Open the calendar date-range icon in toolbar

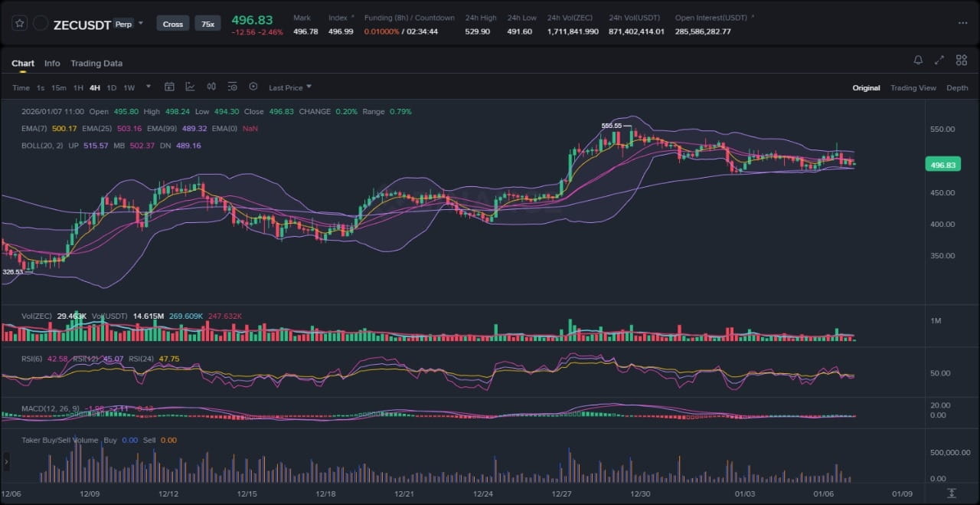[169, 87]
